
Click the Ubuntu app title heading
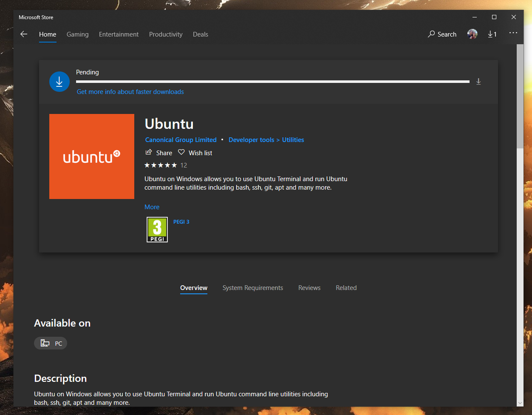169,124
